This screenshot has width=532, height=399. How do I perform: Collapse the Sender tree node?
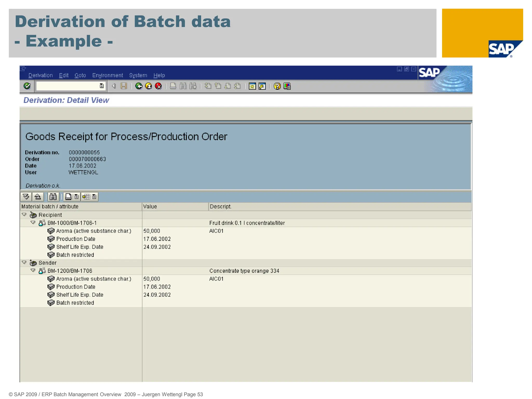(x=24, y=263)
